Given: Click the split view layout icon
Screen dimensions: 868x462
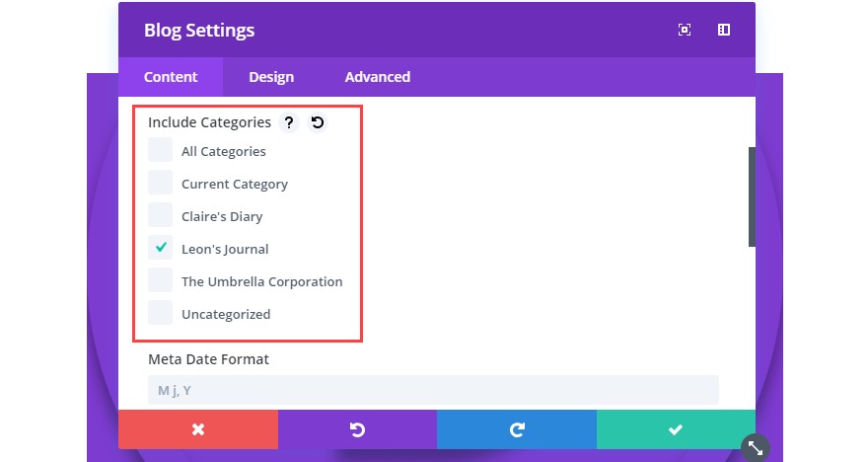Looking at the screenshot, I should point(724,30).
